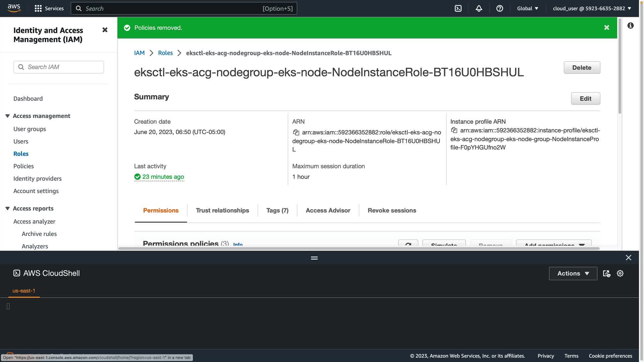
Task: Open the notifications bell
Action: 479,8
